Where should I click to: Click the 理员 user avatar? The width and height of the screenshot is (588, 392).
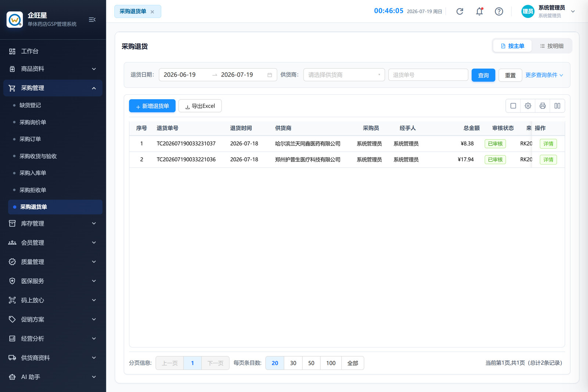point(528,11)
